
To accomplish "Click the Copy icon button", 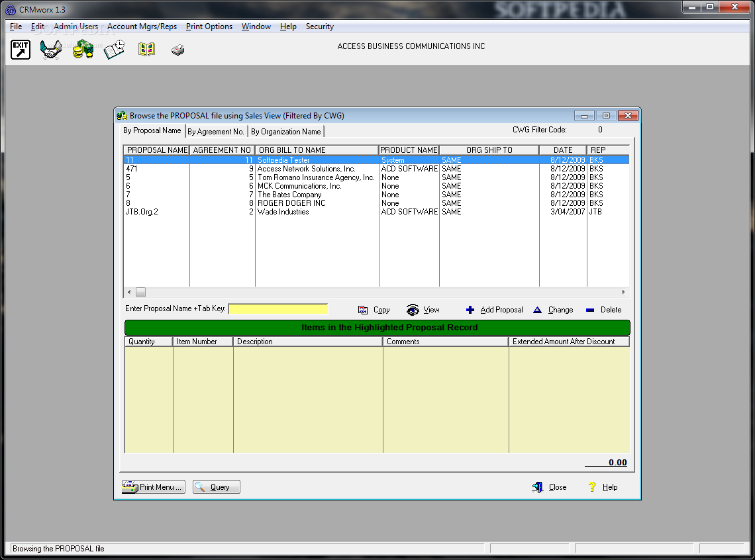I will pos(363,310).
